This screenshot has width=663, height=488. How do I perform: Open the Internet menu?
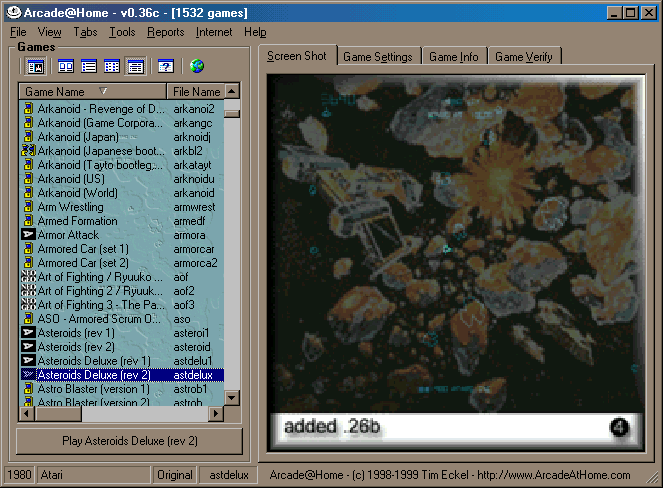214,32
